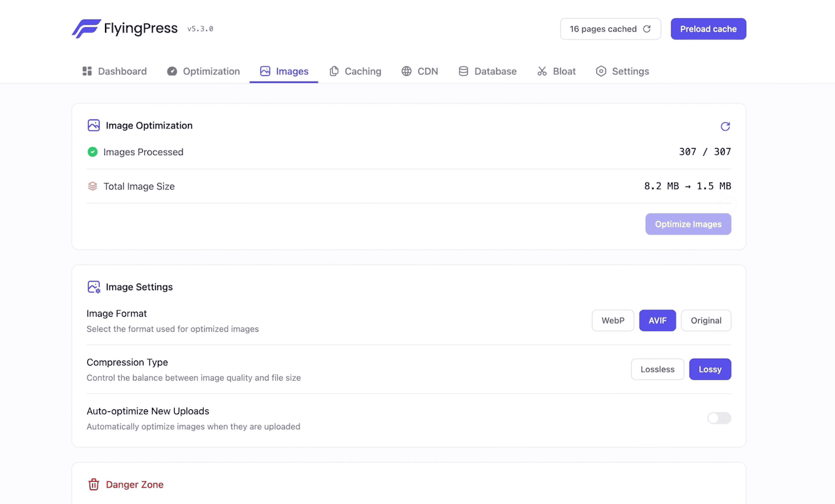Click the Image Optimization header icon
The height and width of the screenshot is (504, 835).
(94, 125)
